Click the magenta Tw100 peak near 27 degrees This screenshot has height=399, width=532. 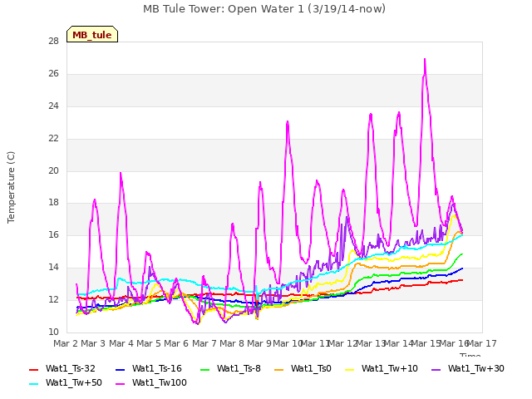tap(425, 60)
